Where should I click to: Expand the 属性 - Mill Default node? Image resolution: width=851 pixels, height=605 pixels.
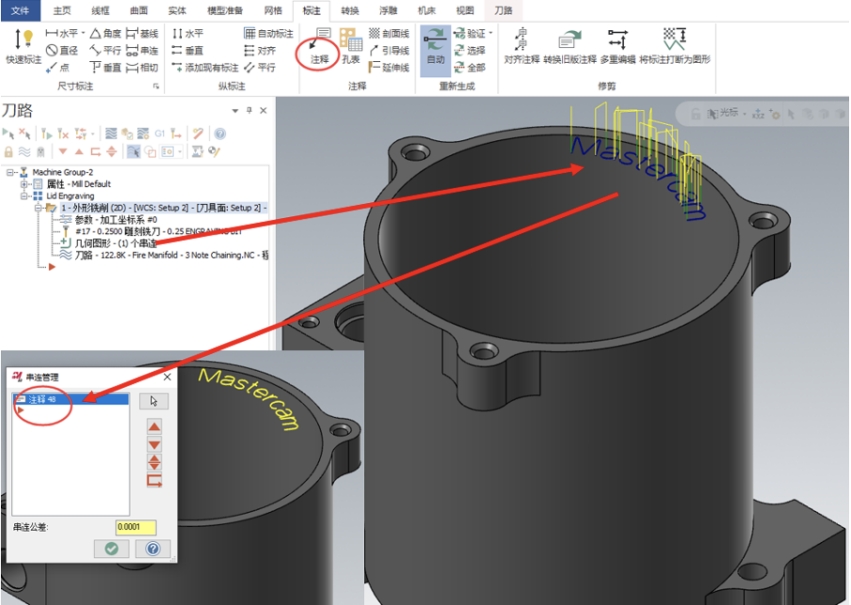pos(24,184)
